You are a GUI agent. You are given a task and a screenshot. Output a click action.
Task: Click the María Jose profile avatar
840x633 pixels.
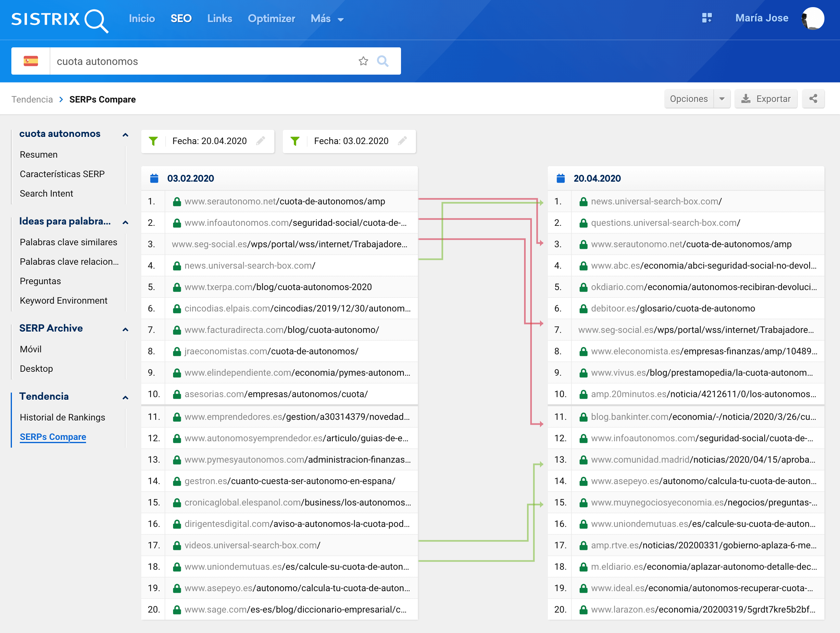pos(812,18)
